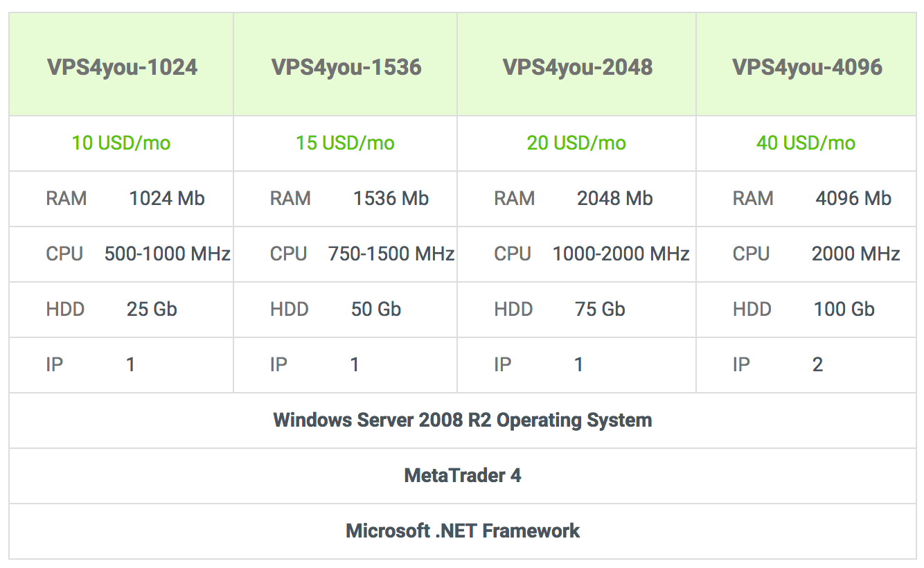The width and height of the screenshot is (924, 568).
Task: Click the 1024 Mb RAM value
Action: 167,199
